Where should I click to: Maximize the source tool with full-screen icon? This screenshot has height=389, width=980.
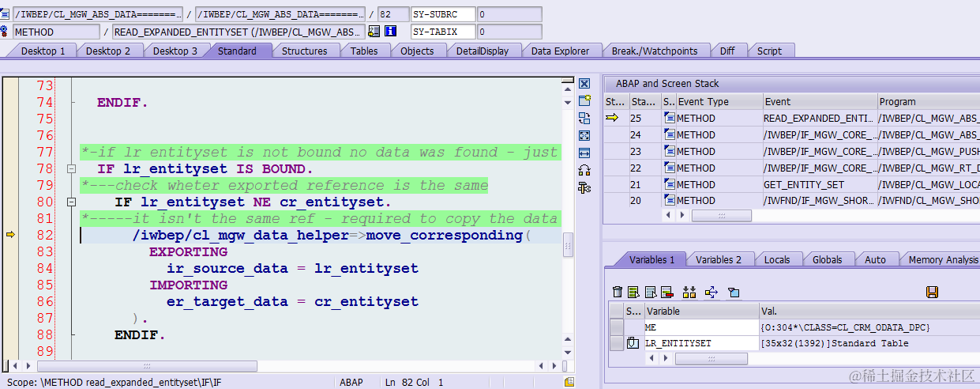(x=584, y=135)
